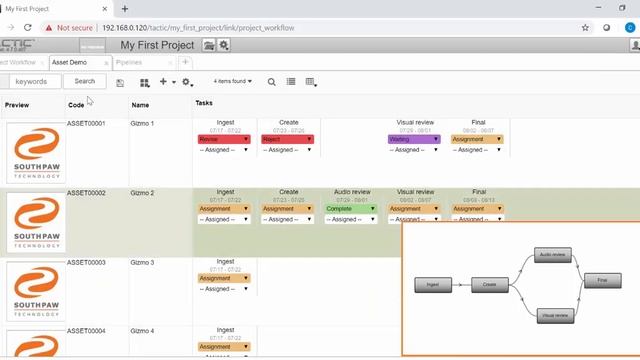Click the browser address bar URL

(x=198, y=28)
